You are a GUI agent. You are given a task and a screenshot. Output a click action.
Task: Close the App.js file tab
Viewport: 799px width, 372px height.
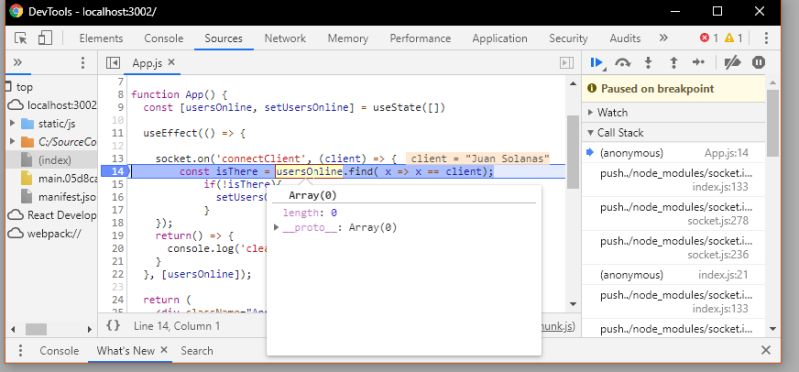[x=172, y=62]
